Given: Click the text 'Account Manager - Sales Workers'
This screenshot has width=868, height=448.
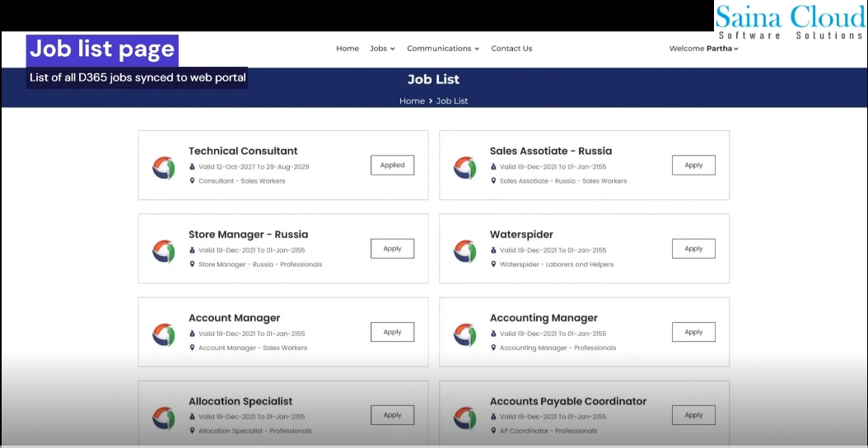Looking at the screenshot, I should 253,348.
